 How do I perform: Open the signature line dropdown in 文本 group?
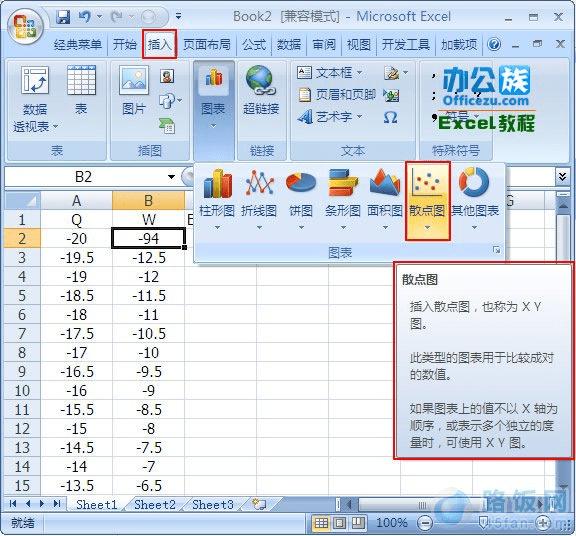click(405, 72)
